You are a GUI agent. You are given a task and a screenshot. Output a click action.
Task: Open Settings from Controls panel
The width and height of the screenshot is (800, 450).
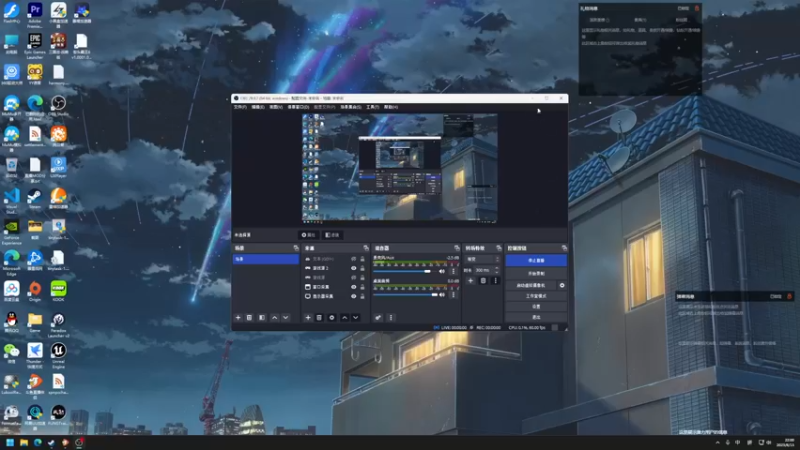click(536, 307)
